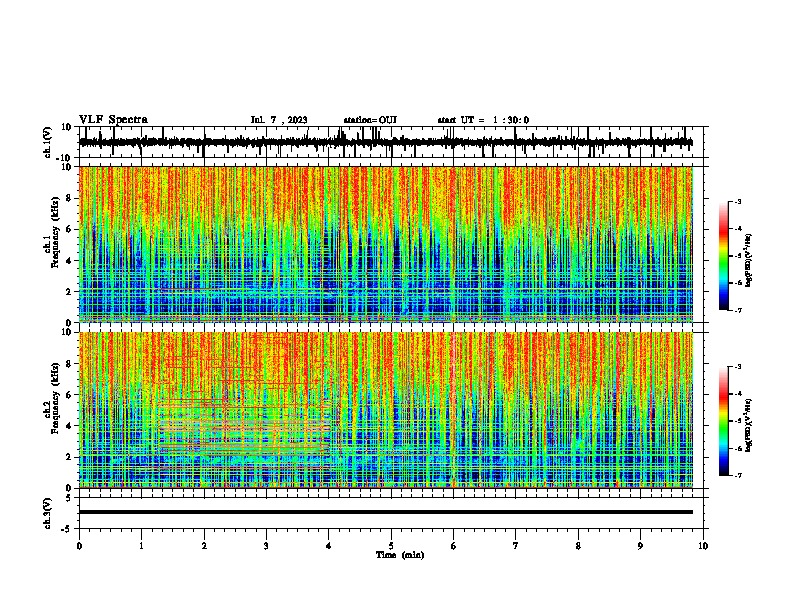
Task: Select the "start UT = 1:30:0" text
Action: tap(483, 120)
